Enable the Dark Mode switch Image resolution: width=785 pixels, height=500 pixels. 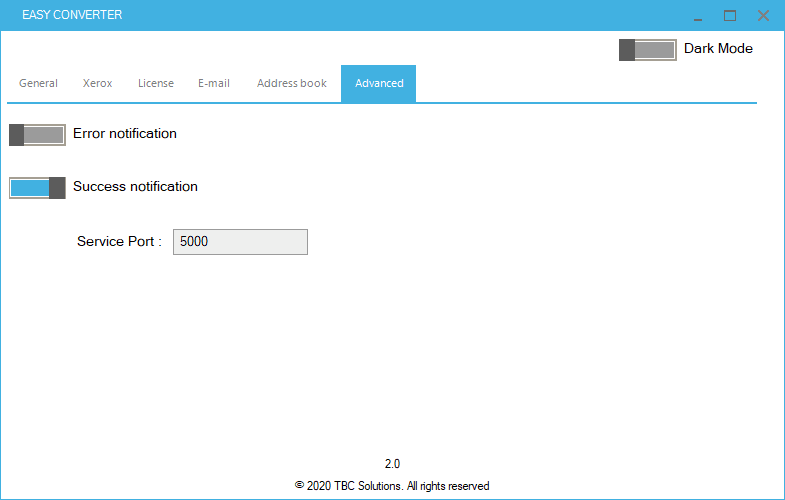pyautogui.click(x=647, y=50)
